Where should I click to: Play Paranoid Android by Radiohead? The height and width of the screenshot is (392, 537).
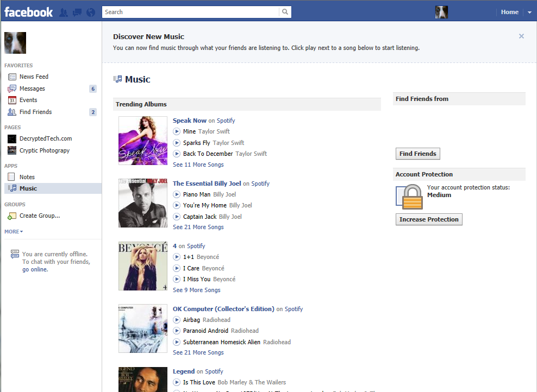point(177,331)
